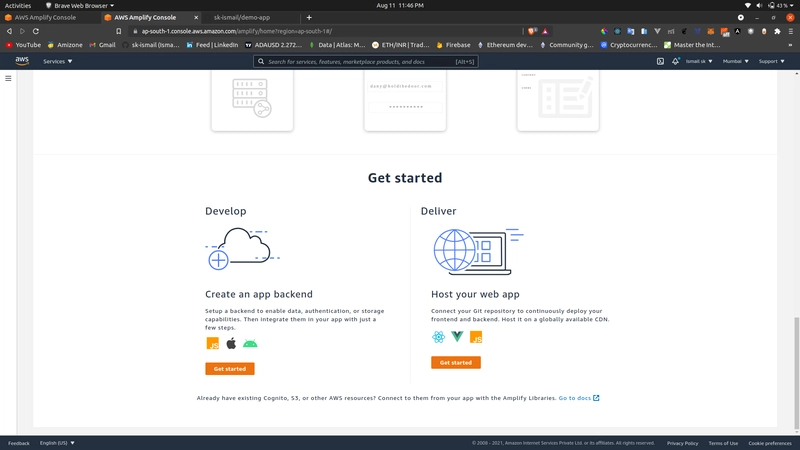Open the Ismail sk account dropdown
Screen dimensions: 800x450
coord(699,61)
